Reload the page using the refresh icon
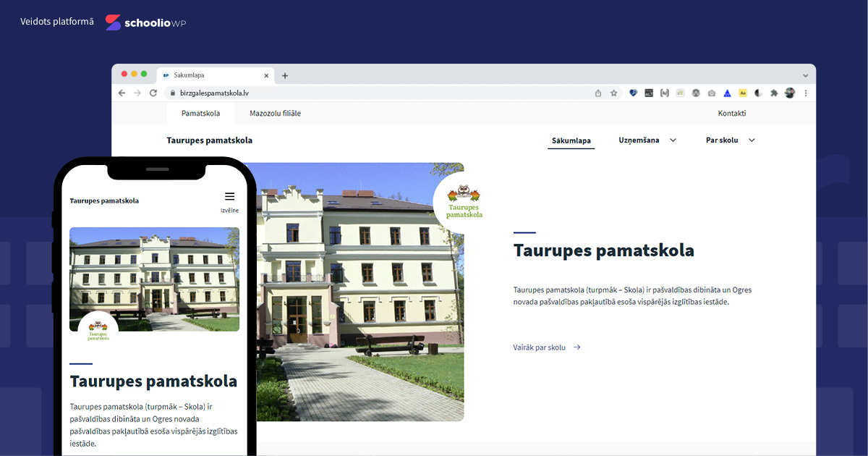 click(x=153, y=93)
